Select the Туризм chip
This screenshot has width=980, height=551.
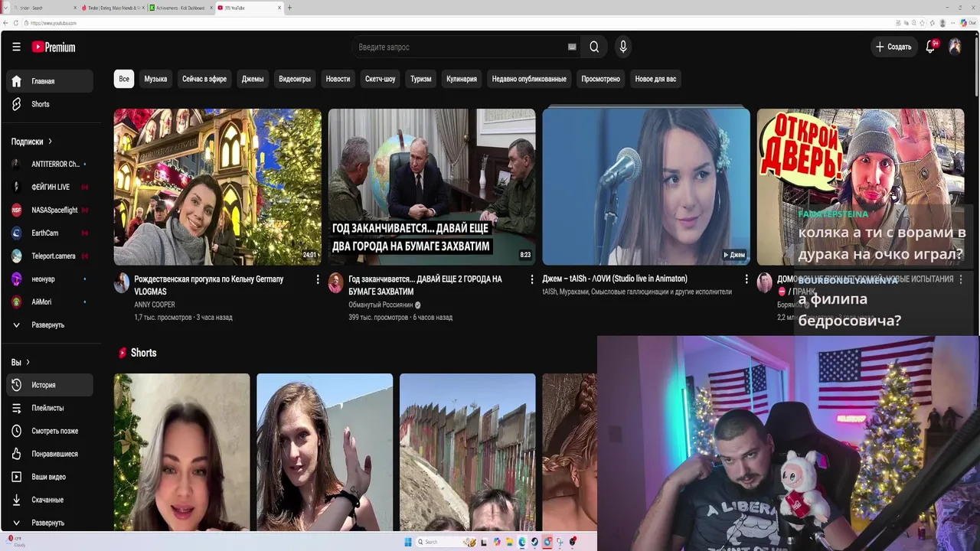point(420,79)
